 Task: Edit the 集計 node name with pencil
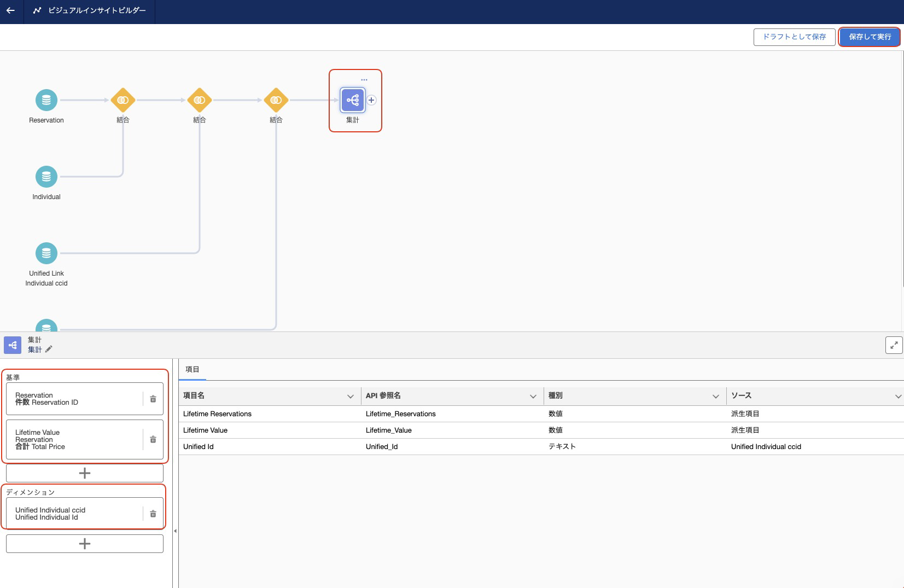(x=49, y=350)
